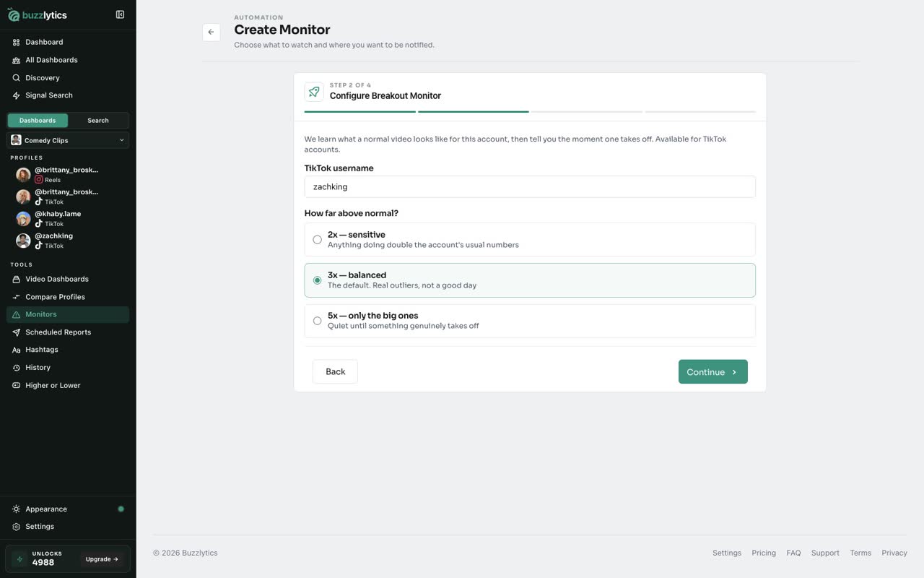This screenshot has width=924, height=578.
Task: Open @brittany_brosk TikTok profile
Action: pyautogui.click(x=68, y=197)
